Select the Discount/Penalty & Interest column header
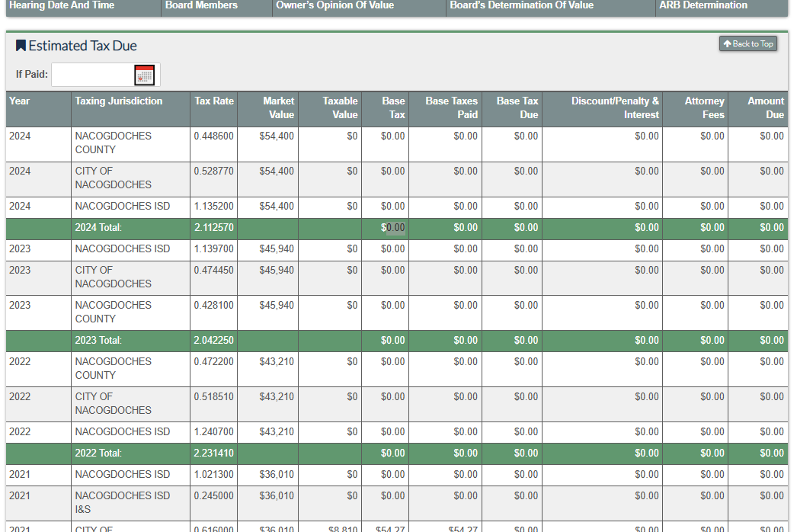797x532 pixels. pyautogui.click(x=614, y=107)
